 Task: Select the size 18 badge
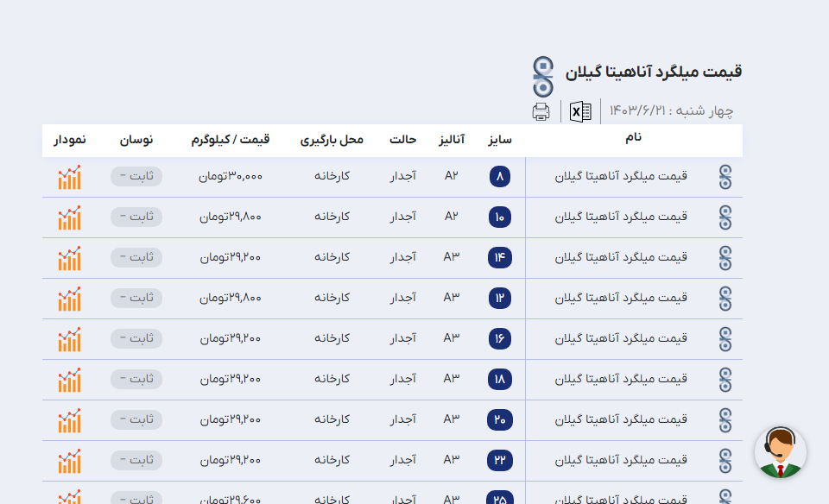click(500, 380)
